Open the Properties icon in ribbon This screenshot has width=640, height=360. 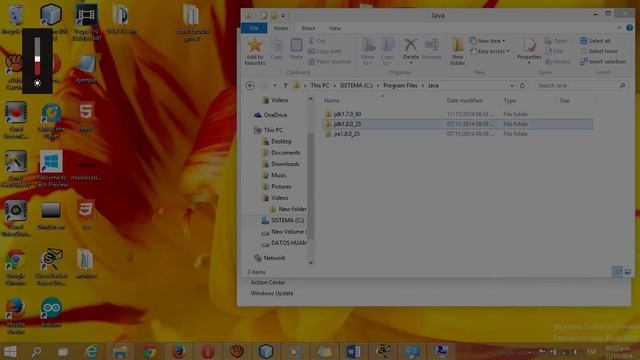[x=529, y=45]
